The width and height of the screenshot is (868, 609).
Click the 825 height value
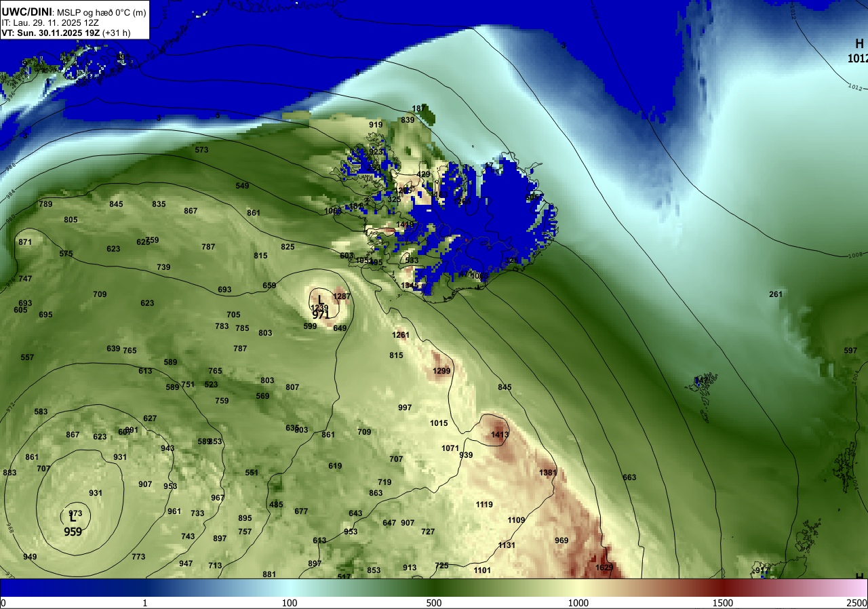tap(288, 247)
